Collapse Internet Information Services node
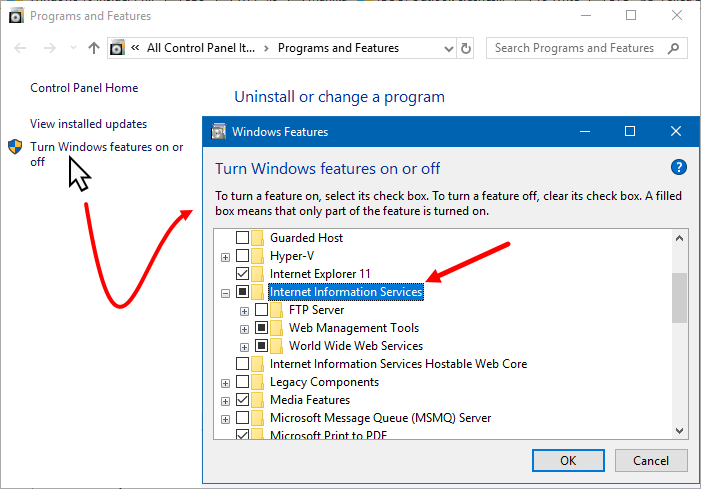The image size is (701, 489). (x=225, y=293)
